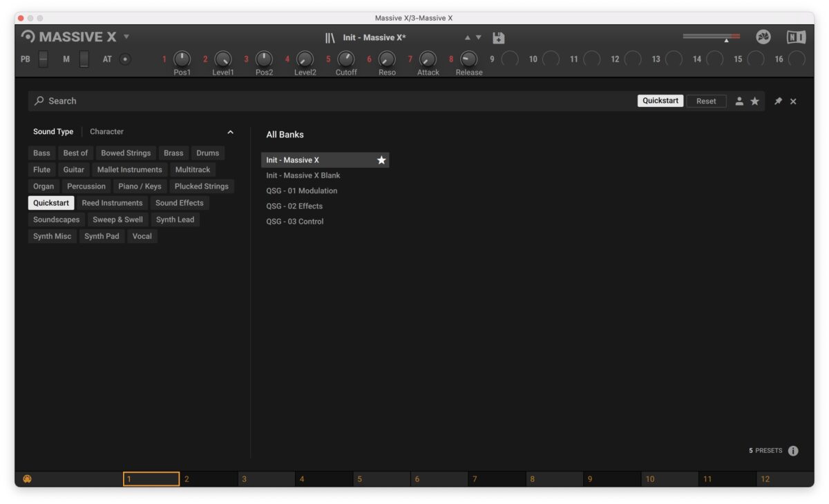Click the Native Instruments NI logo

(797, 37)
